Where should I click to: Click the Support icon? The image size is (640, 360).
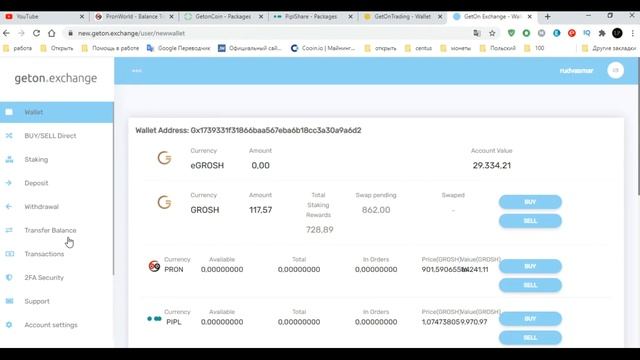pyautogui.click(x=9, y=301)
